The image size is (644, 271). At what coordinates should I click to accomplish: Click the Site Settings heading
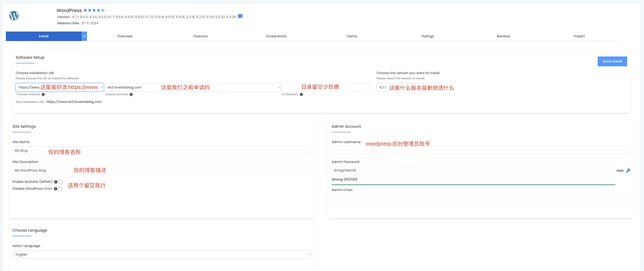click(24, 127)
